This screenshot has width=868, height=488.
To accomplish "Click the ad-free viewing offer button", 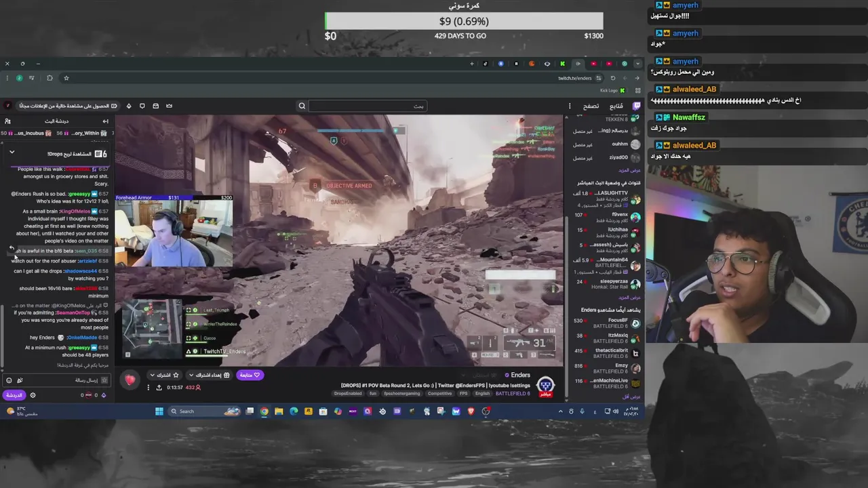I will pos(68,106).
